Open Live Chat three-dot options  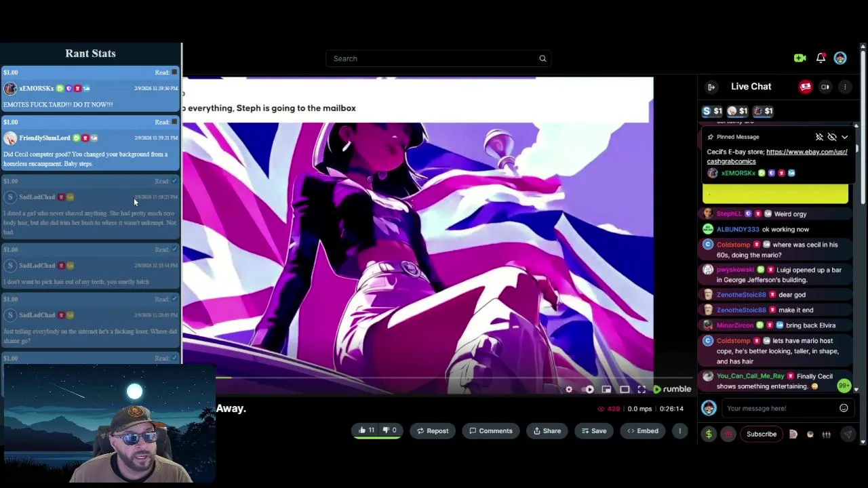[845, 87]
